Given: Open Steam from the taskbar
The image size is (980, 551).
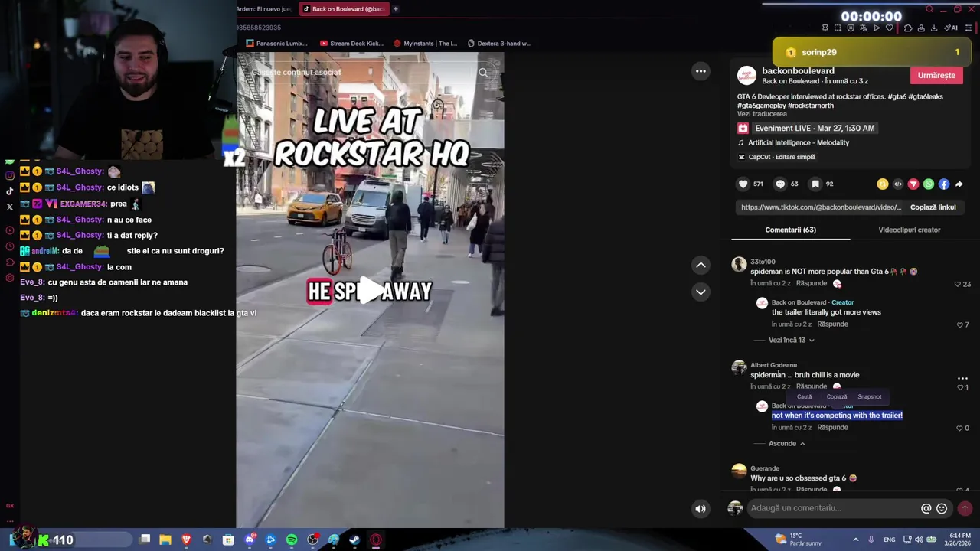Looking at the screenshot, I should point(354,540).
